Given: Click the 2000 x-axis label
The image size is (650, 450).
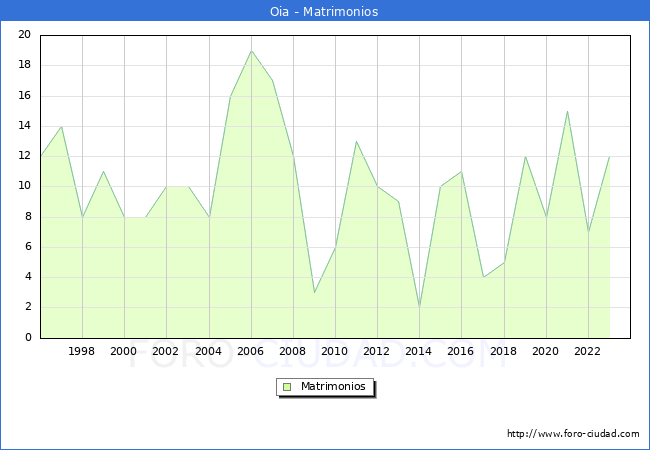Looking at the screenshot, I should click(124, 352).
